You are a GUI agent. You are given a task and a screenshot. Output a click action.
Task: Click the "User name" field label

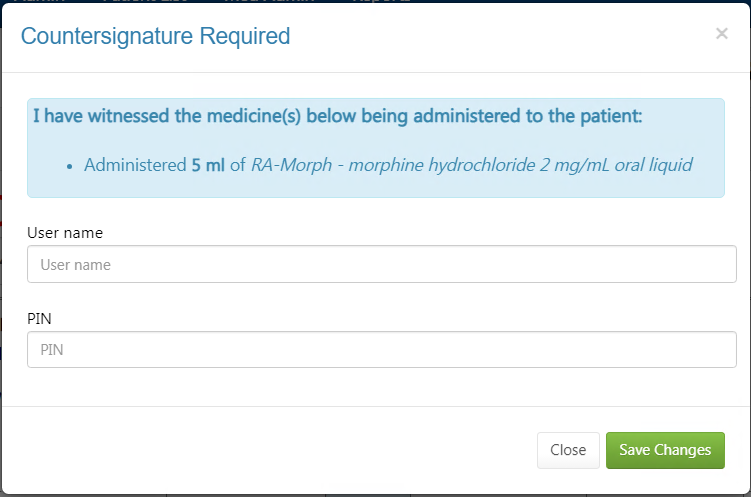65,233
